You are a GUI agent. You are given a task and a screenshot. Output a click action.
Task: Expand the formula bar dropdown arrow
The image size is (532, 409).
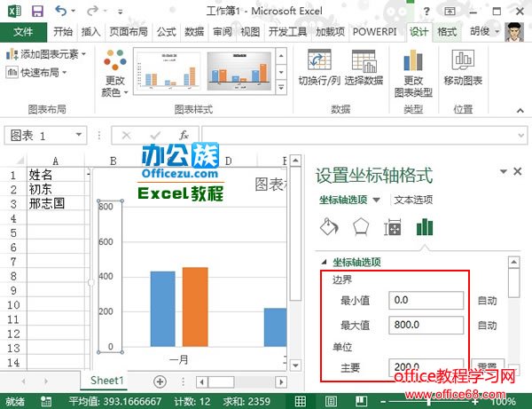click(x=521, y=136)
